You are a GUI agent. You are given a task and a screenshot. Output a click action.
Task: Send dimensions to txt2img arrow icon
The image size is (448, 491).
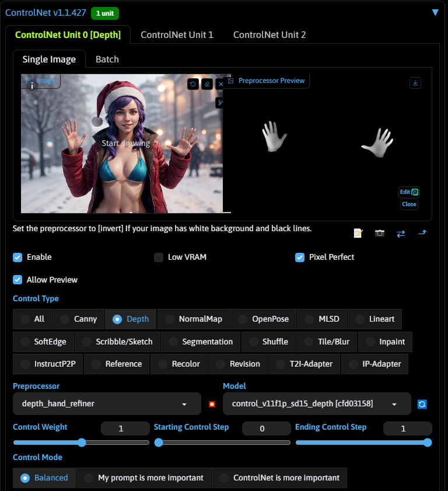pos(422,232)
